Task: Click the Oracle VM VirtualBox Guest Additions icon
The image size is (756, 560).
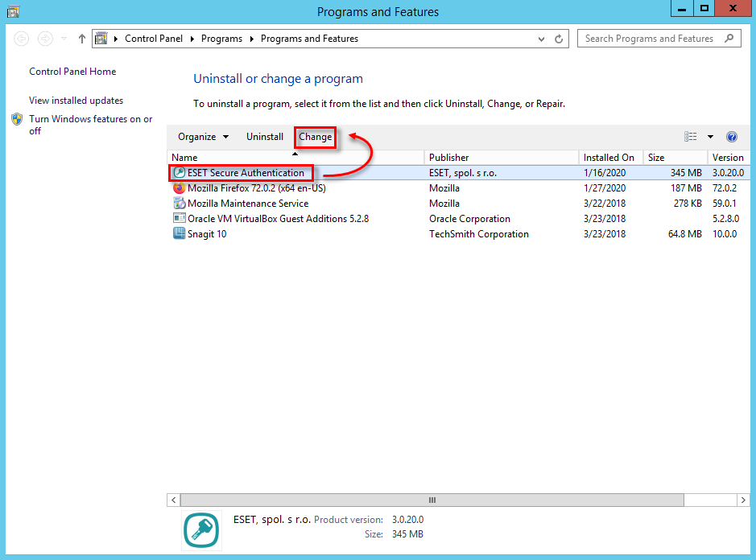Action: (179, 218)
